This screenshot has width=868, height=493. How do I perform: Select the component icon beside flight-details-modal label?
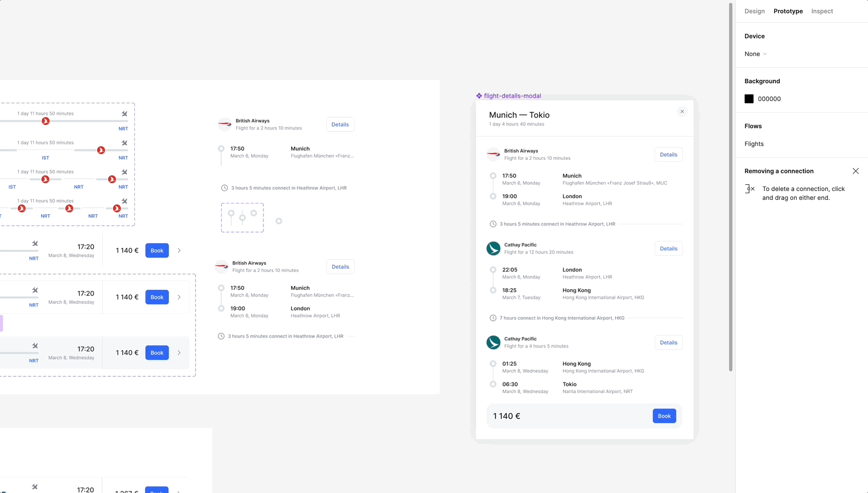pos(479,95)
